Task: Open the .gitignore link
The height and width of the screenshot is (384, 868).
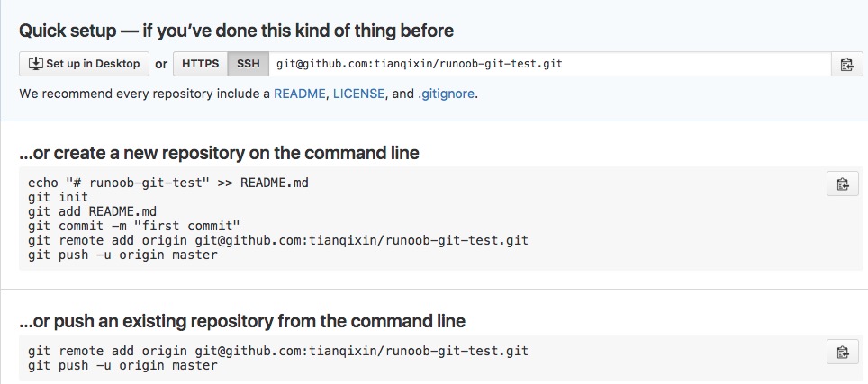Action: pyautogui.click(x=446, y=94)
